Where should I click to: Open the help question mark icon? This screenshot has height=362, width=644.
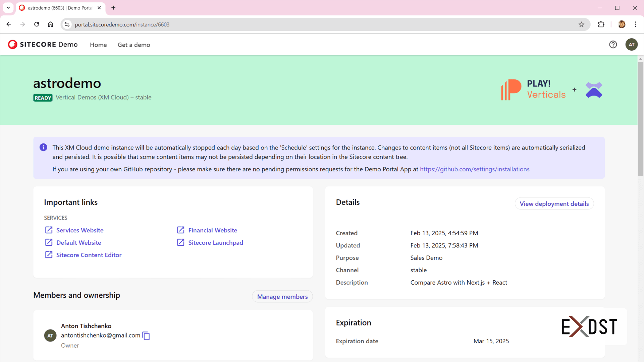pos(613,44)
